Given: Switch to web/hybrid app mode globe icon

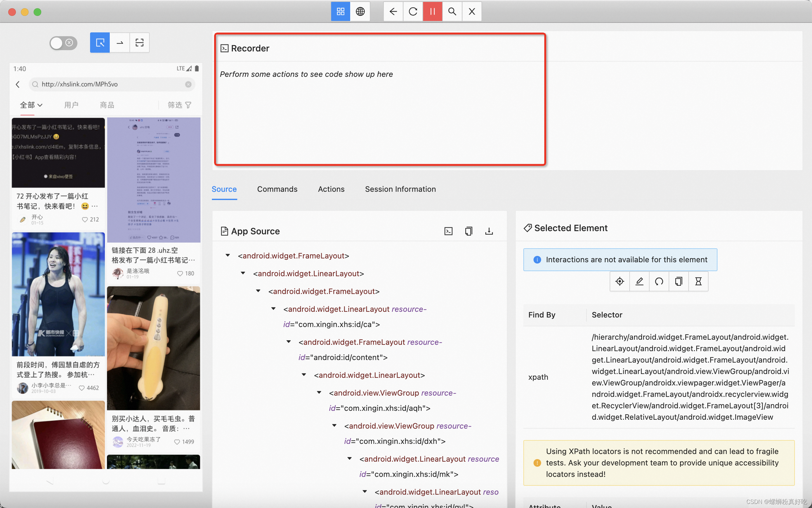Looking at the screenshot, I should coord(360,12).
